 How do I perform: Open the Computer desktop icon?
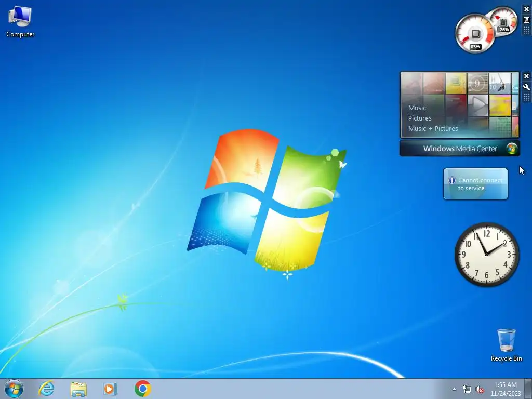[20, 22]
